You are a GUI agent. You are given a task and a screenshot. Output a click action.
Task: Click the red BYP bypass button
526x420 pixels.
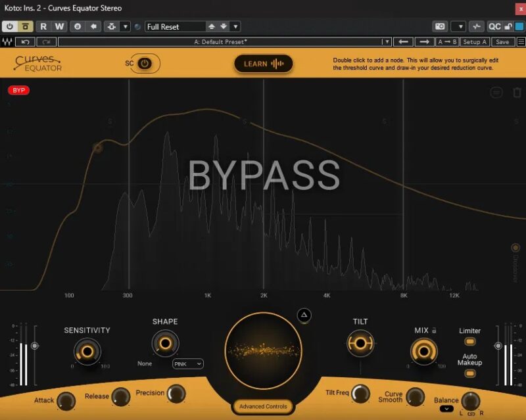click(19, 90)
